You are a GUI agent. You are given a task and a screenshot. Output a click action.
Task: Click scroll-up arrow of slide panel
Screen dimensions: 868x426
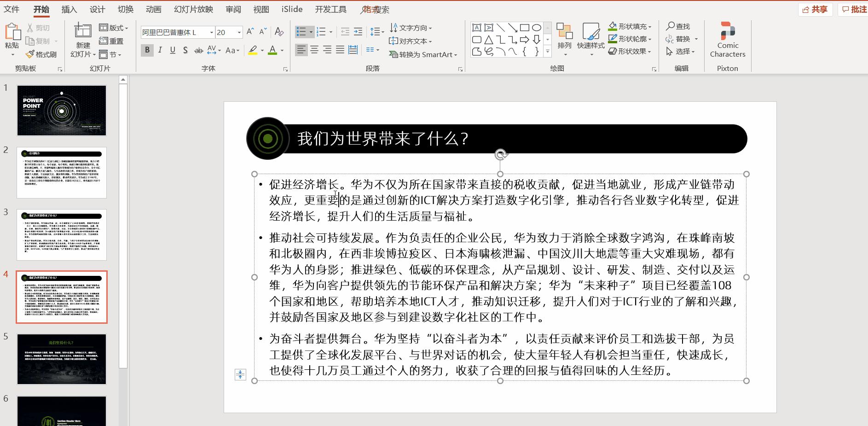123,80
